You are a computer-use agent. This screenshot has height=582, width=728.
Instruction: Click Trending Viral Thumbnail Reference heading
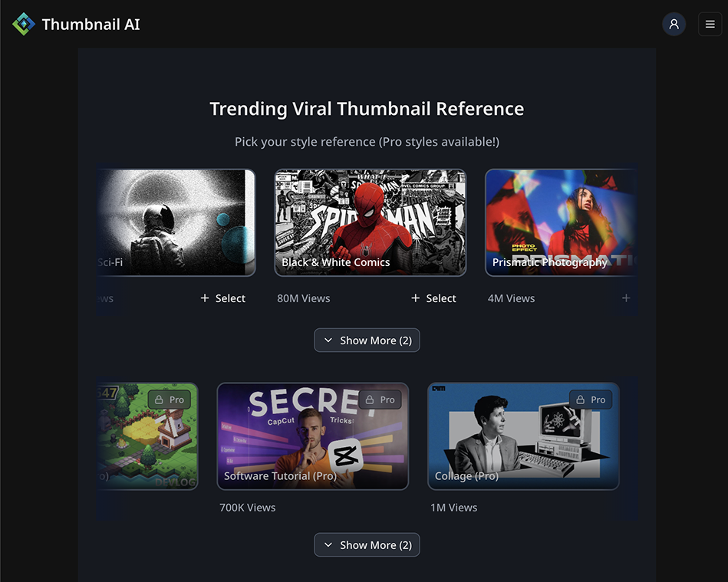coord(367,109)
